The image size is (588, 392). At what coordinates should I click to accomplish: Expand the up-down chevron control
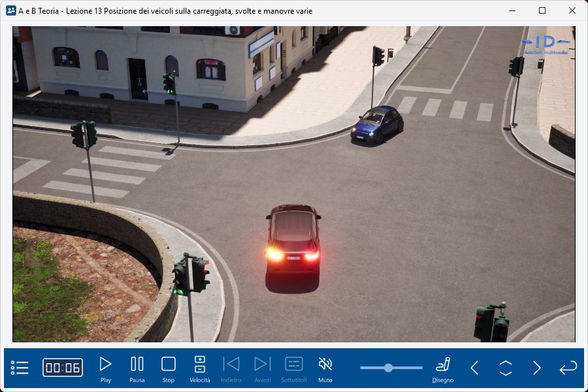pyautogui.click(x=506, y=368)
